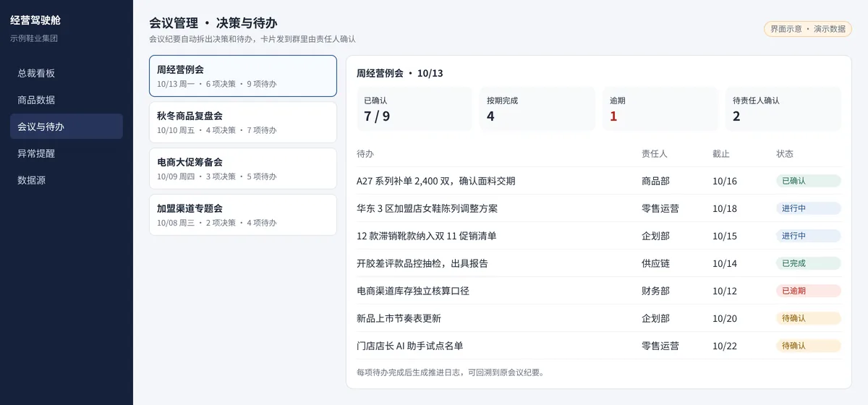Click 已确认 status tag for A27 row
The width and height of the screenshot is (868, 405).
[808, 181]
